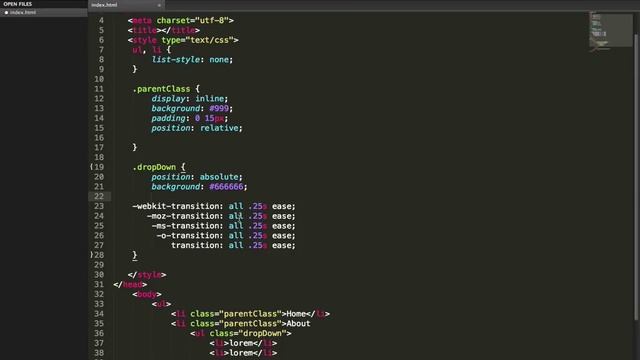Click the -ms-transition property

click(x=186, y=226)
